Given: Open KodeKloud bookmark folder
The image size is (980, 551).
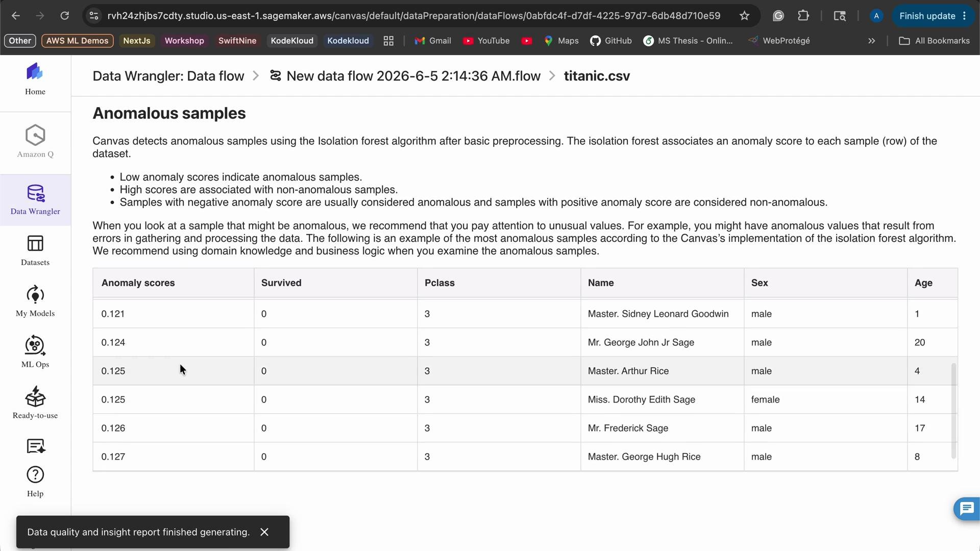Looking at the screenshot, I should click(x=292, y=41).
